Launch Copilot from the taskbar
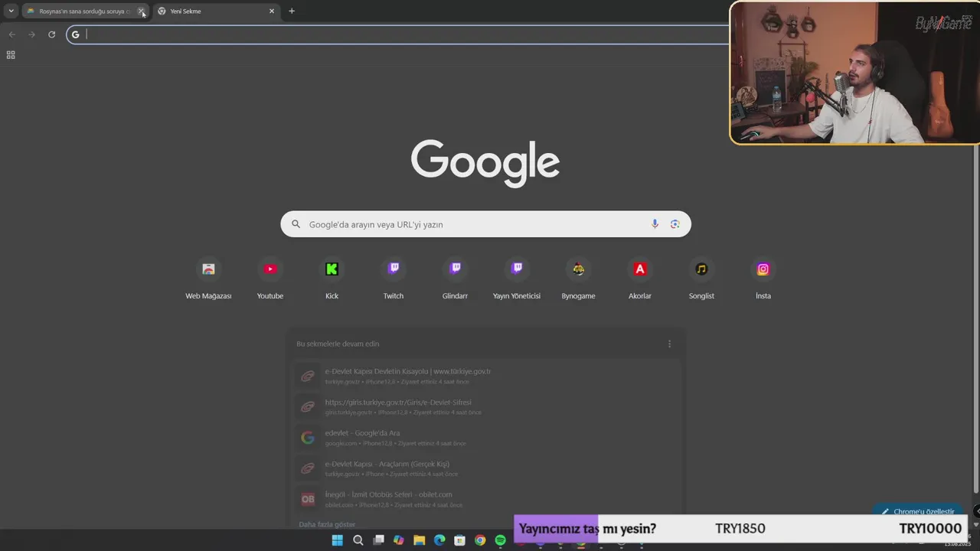This screenshot has width=980, height=551. pyautogui.click(x=398, y=540)
